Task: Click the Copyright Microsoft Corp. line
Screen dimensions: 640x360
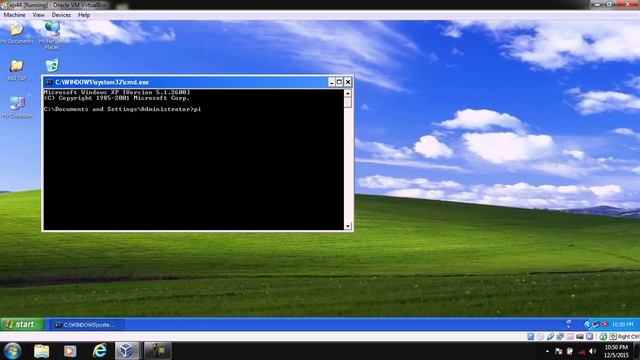Action: tap(117, 98)
